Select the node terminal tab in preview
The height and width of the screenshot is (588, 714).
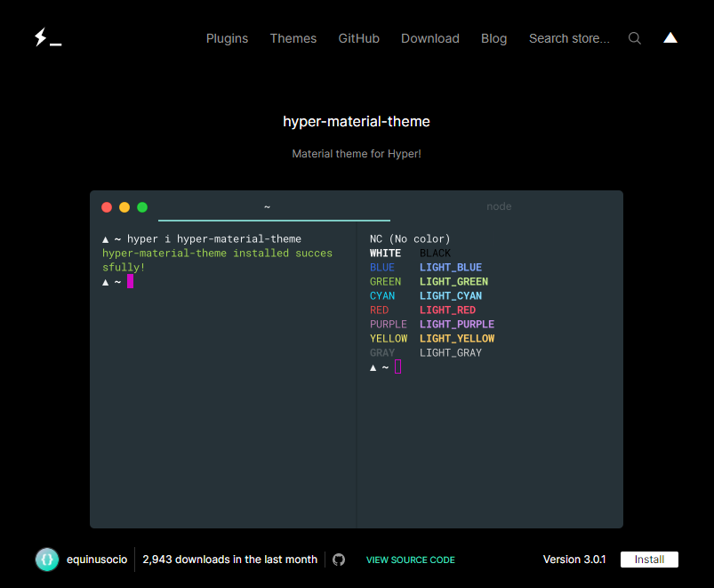coord(499,206)
